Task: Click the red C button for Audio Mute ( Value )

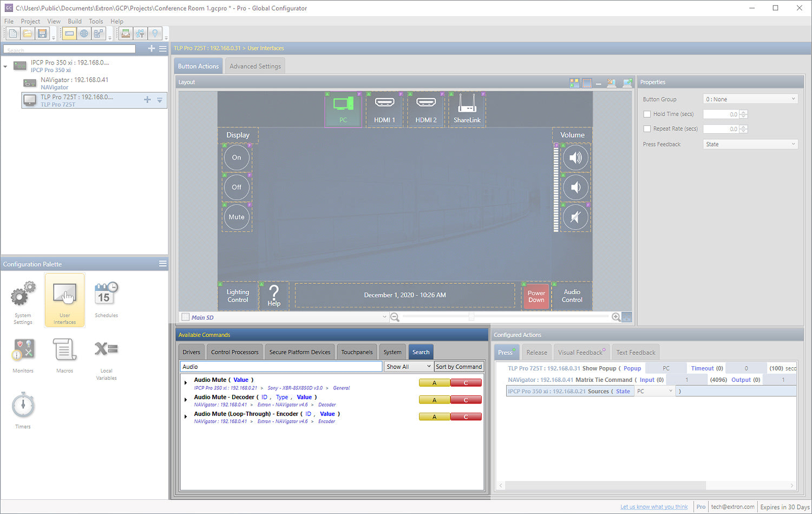Action: coord(466,383)
